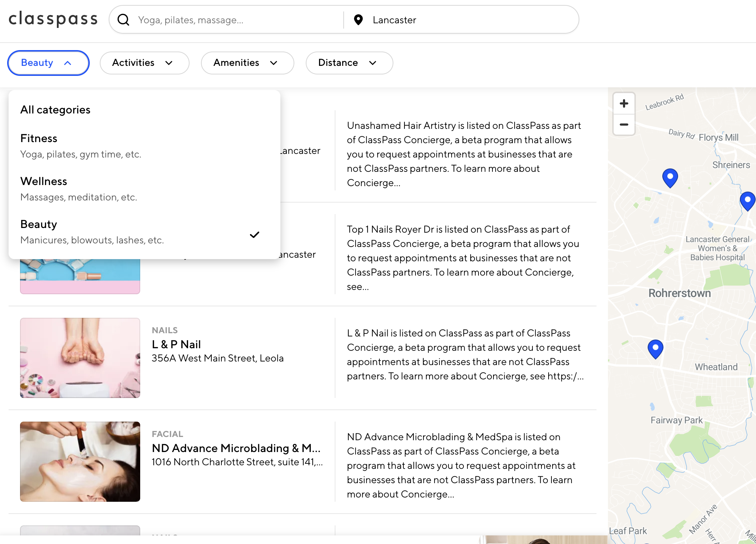Click the facial treatment thumbnail image
Viewport: 756px width, 544px height.
tap(80, 462)
